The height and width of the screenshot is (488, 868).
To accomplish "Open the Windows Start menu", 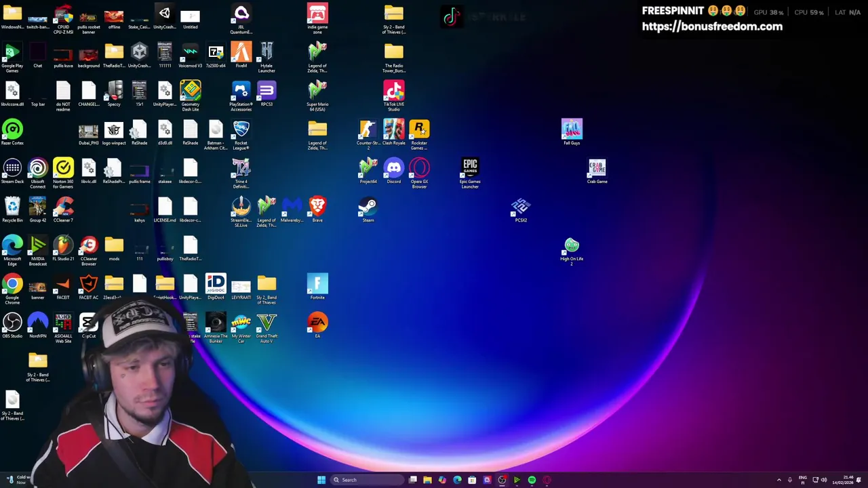I will 321,480.
